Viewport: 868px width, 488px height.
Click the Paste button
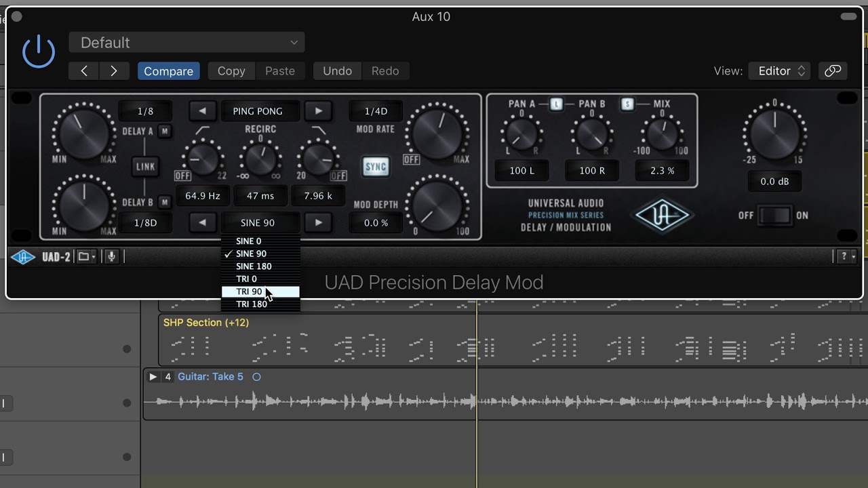pyautogui.click(x=280, y=71)
